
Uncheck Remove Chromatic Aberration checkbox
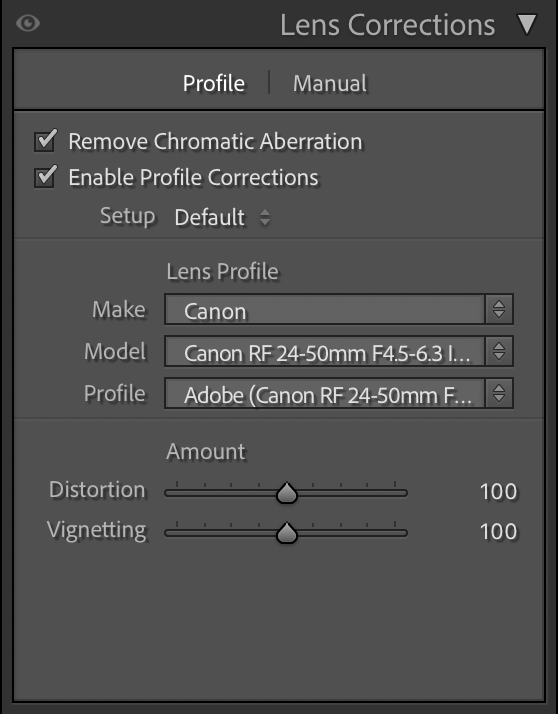[x=46, y=141]
